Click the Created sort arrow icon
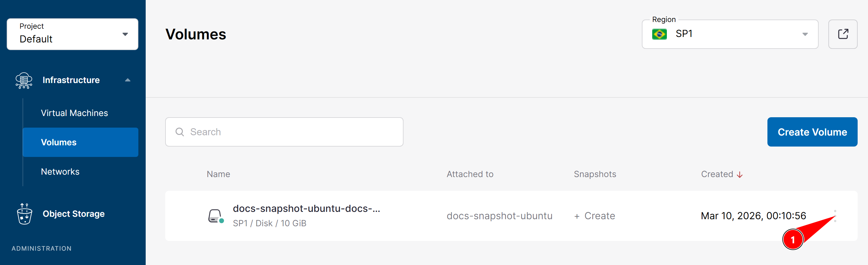Viewport: 868px width, 265px height. [x=739, y=175]
